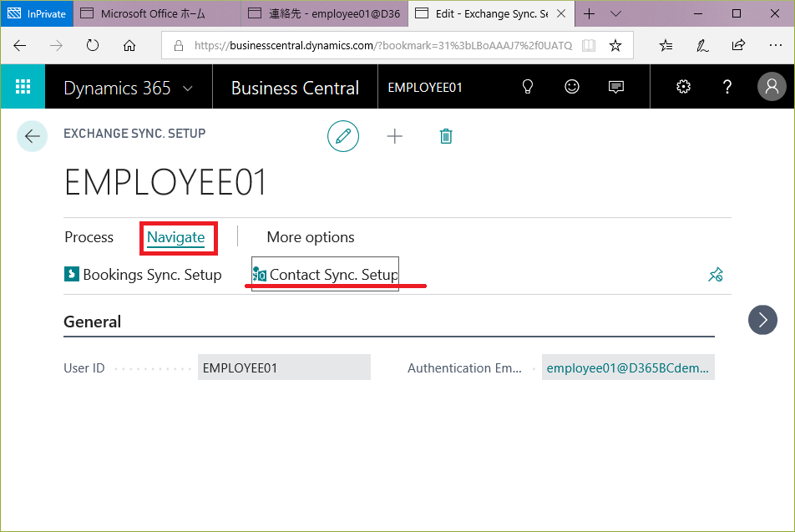Viewport: 795px width, 532px height.
Task: Click the User ID field
Action: coord(284,367)
